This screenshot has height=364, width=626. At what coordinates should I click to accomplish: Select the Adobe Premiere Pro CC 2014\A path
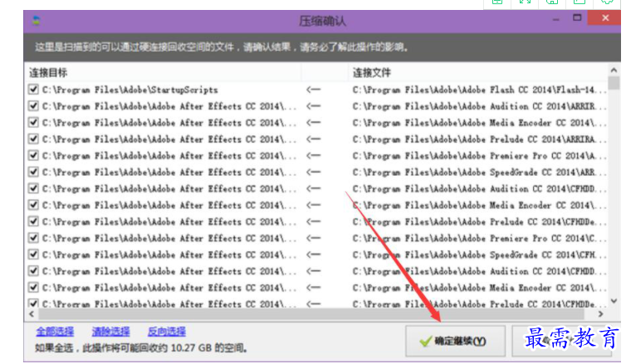[480, 156]
